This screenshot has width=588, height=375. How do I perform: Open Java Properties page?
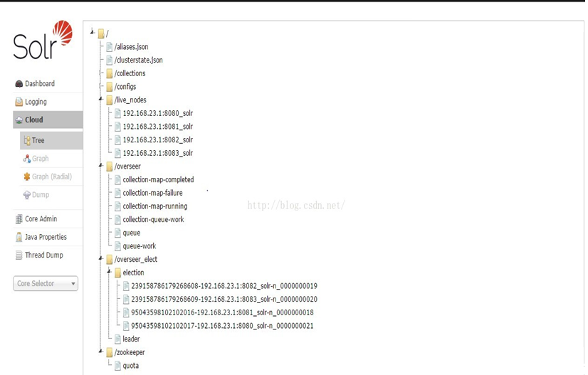[46, 237]
